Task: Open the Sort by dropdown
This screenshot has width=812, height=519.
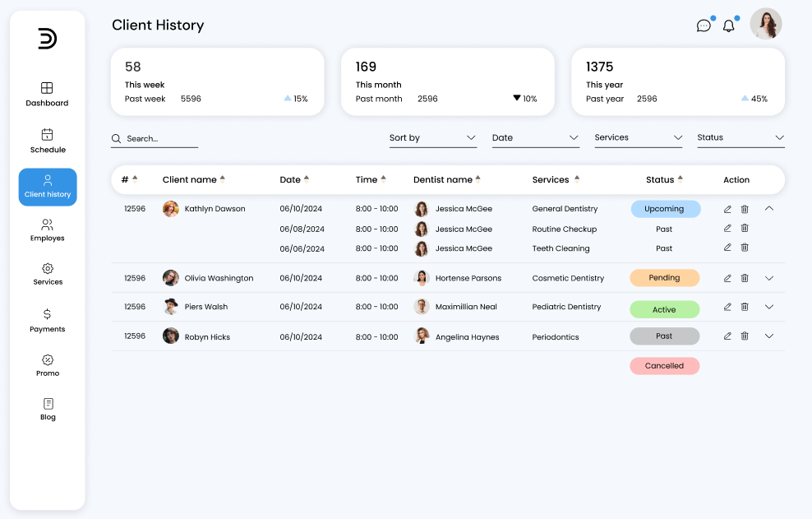Action: (x=432, y=138)
